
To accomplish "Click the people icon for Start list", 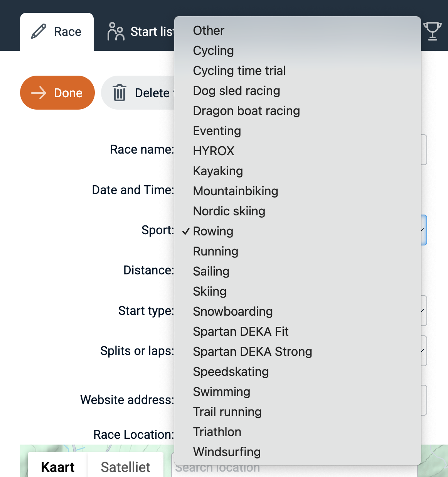I will coord(116,31).
